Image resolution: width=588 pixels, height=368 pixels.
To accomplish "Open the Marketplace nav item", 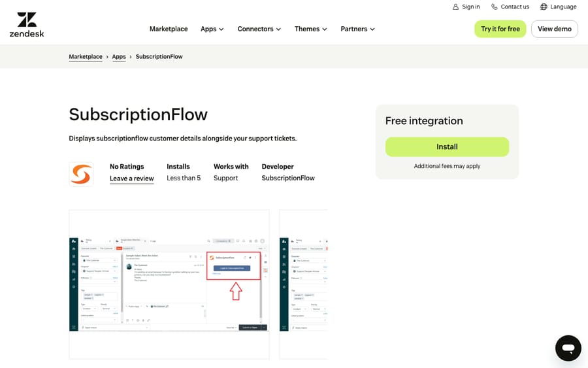I will pos(169,29).
